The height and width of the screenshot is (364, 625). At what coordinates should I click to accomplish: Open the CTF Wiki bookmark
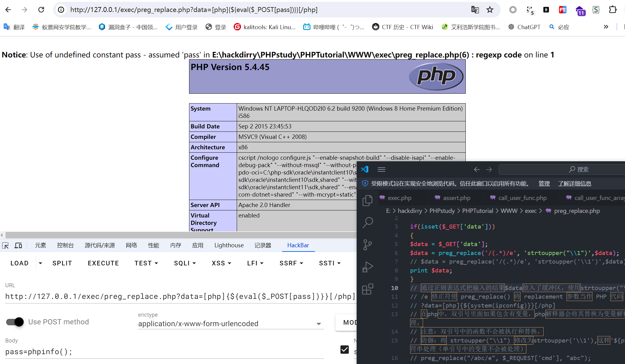(x=402, y=27)
